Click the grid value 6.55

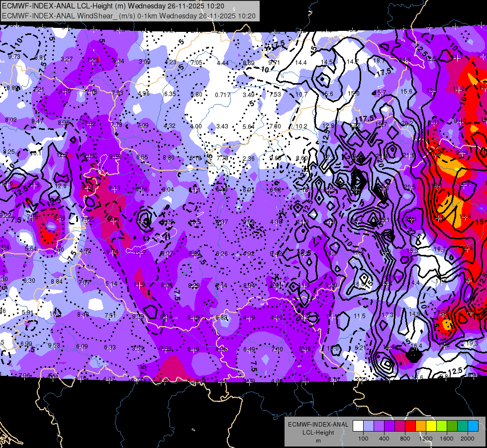coord(142,157)
